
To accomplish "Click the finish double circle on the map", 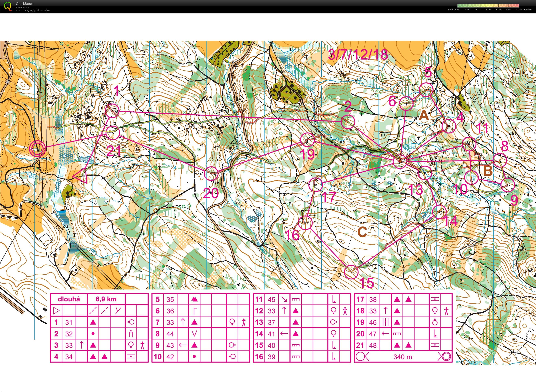I will (37, 149).
